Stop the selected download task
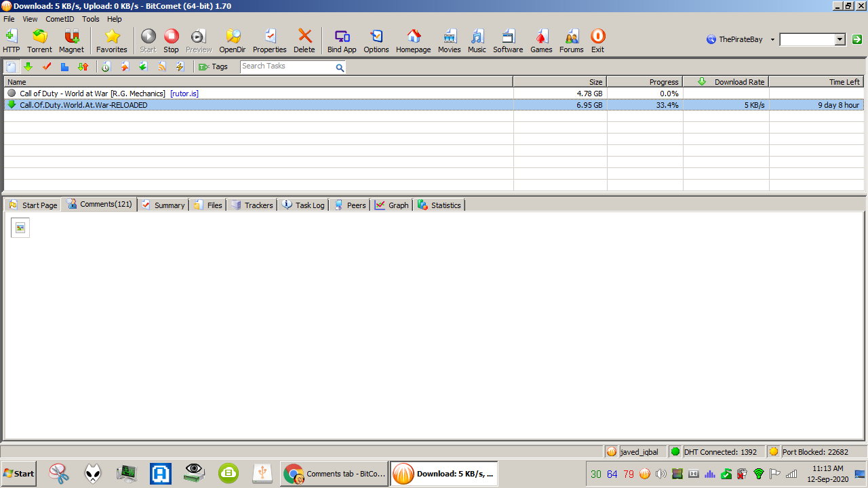This screenshot has height=488, width=868. coord(171,41)
